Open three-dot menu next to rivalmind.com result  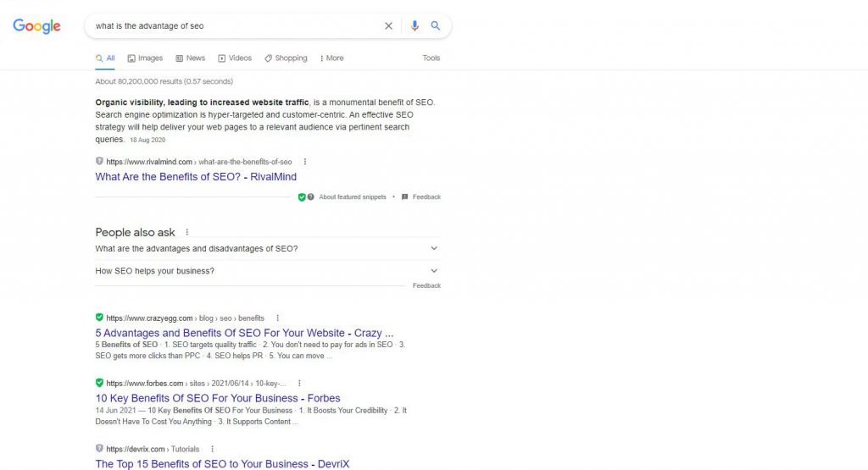click(305, 162)
